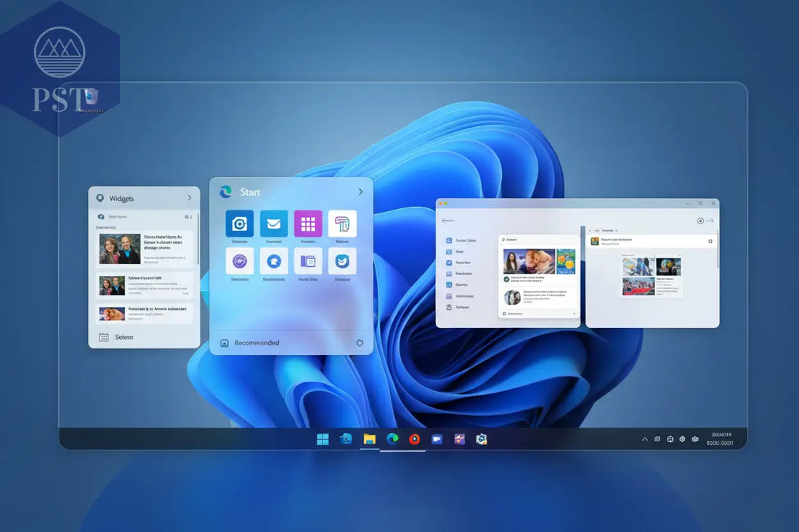Open the colorful green poster thumbnail in center card
This screenshot has height=532, width=799.
coord(566,261)
